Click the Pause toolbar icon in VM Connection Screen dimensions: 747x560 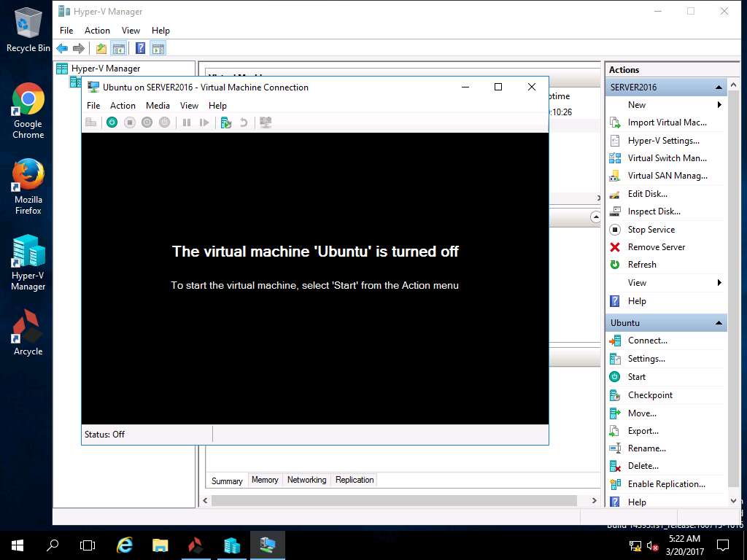187,122
